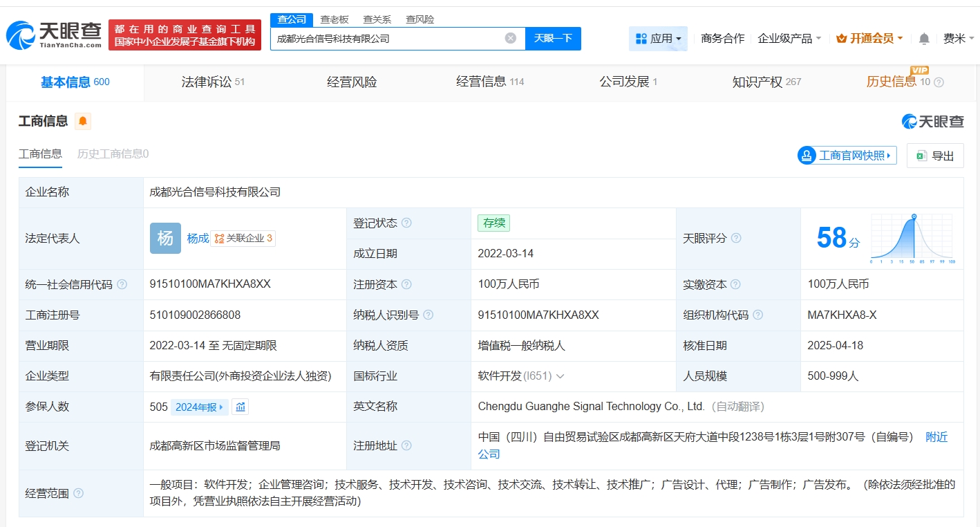Click the TianYanCha logo to go home
The height and width of the screenshot is (527, 980).
click(54, 35)
